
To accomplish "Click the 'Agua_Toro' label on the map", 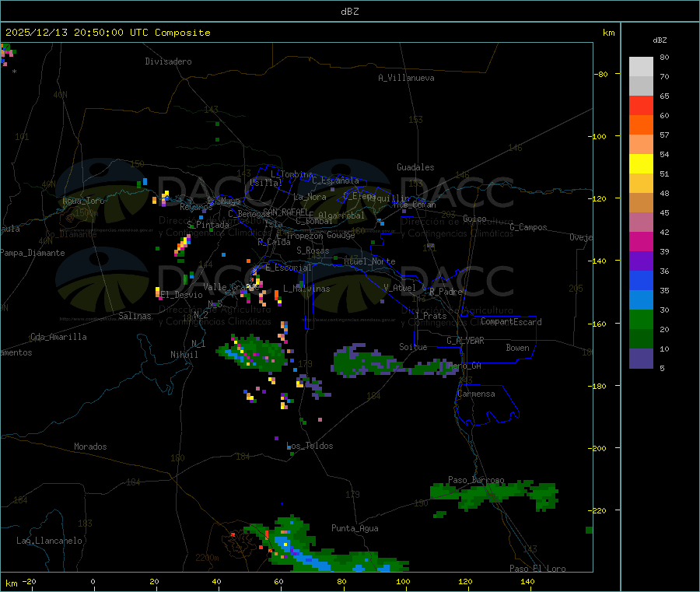I will (x=83, y=201).
